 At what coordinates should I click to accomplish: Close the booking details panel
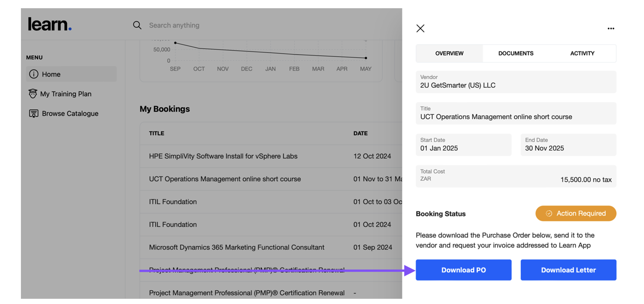click(420, 28)
